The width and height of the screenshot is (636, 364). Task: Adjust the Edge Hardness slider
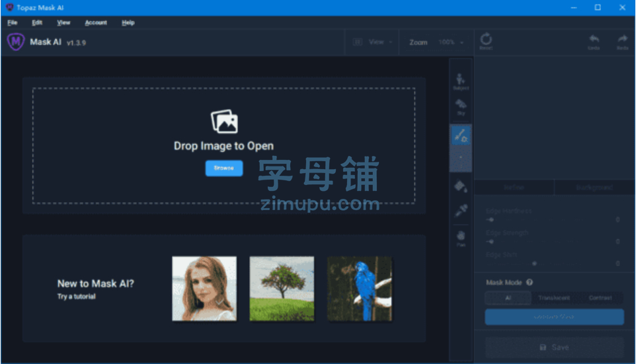click(x=535, y=220)
